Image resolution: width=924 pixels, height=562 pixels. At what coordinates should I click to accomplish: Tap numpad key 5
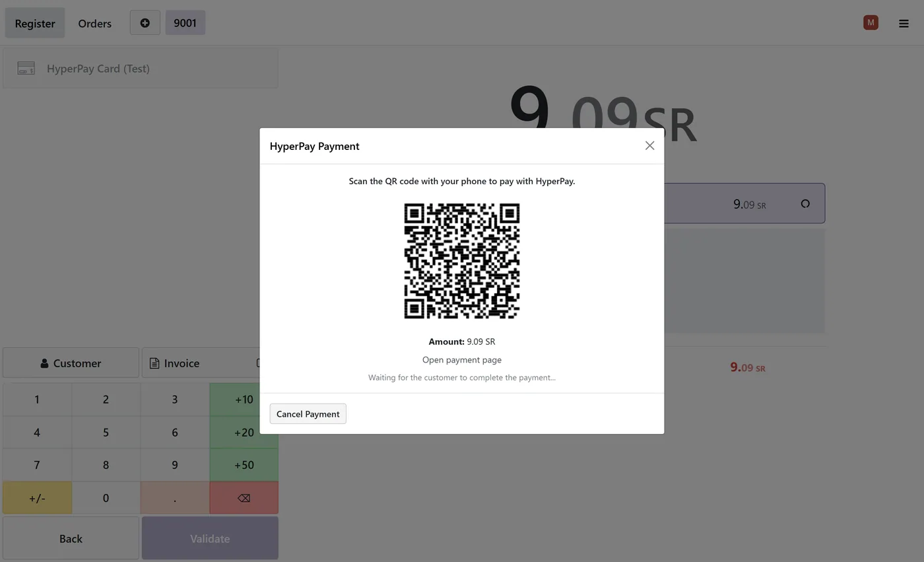pyautogui.click(x=106, y=432)
